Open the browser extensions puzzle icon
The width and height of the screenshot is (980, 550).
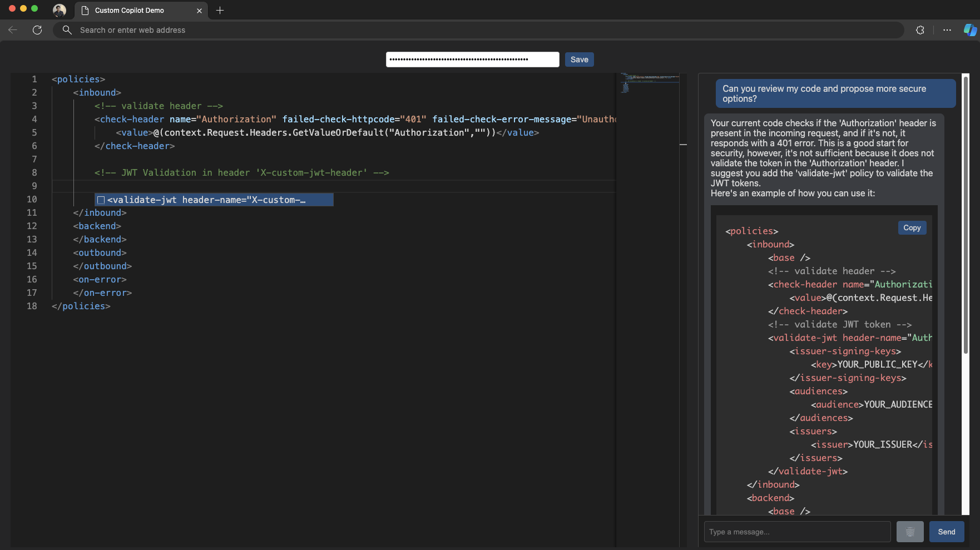tap(920, 30)
